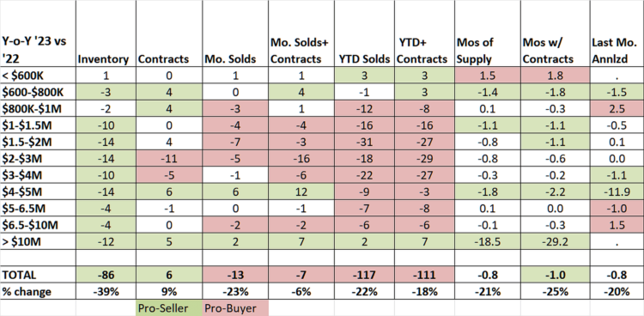
Task: Click the -39% inventory change cell
Action: click(x=106, y=292)
